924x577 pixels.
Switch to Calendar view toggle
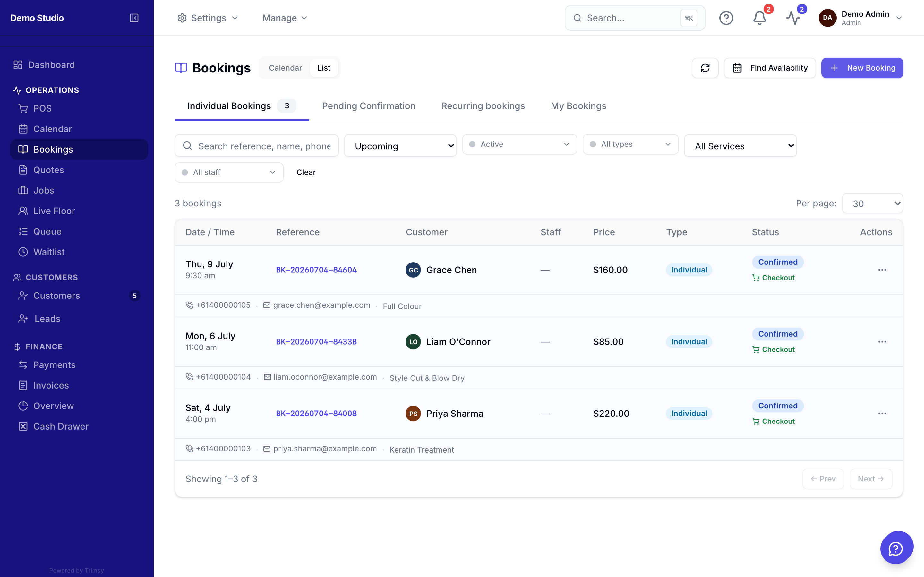pyautogui.click(x=285, y=68)
